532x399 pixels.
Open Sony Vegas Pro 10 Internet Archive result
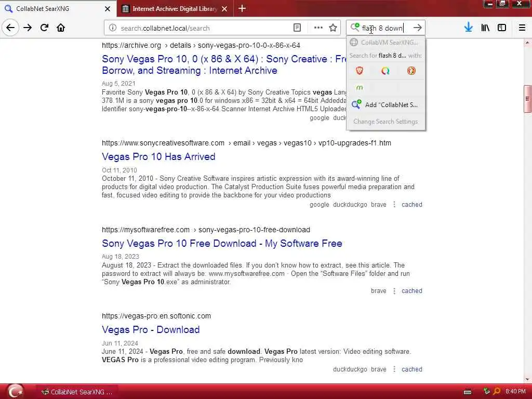point(224,64)
